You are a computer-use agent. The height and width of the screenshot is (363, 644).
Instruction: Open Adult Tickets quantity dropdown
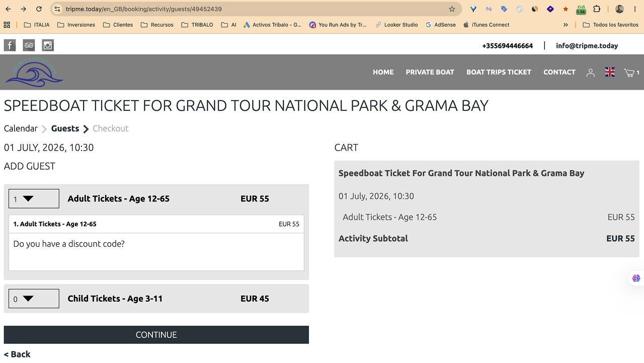click(34, 198)
